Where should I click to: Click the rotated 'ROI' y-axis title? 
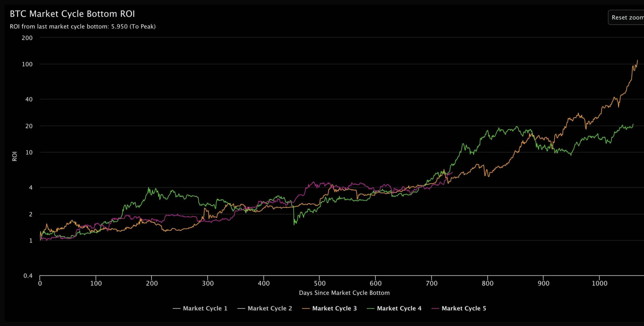click(15, 156)
